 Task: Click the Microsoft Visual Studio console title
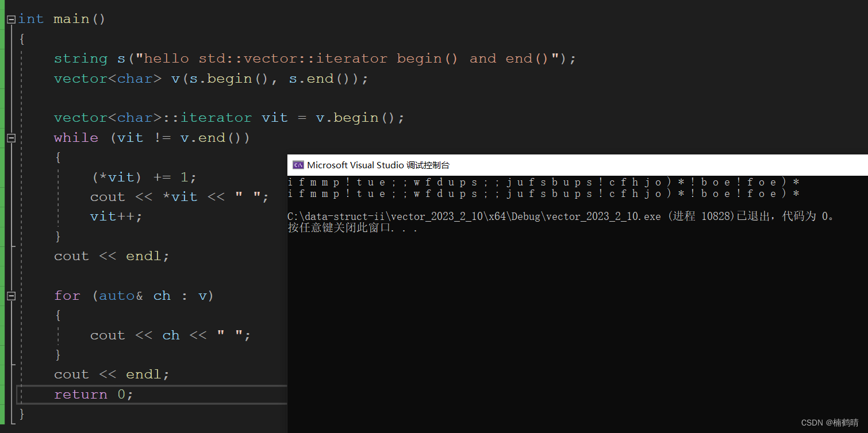tap(378, 165)
